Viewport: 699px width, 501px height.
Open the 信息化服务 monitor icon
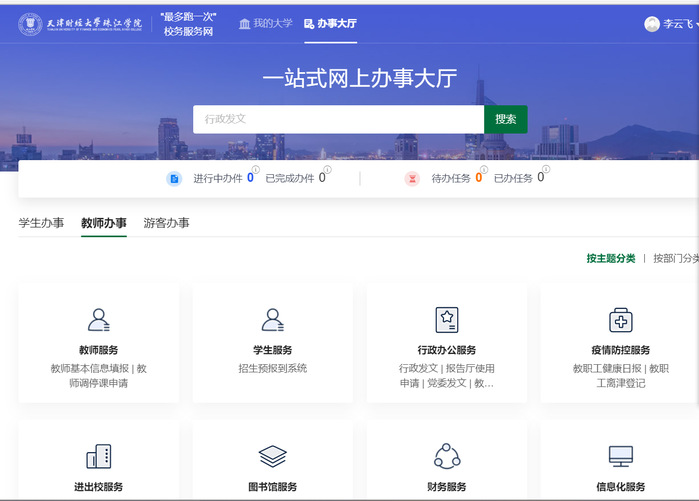[620, 457]
